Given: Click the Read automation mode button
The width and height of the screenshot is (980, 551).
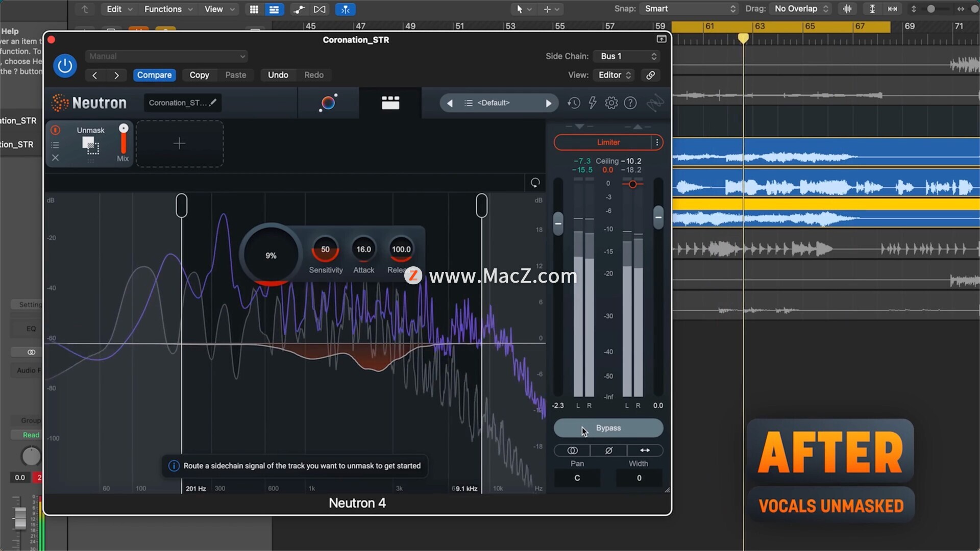Looking at the screenshot, I should (x=31, y=435).
